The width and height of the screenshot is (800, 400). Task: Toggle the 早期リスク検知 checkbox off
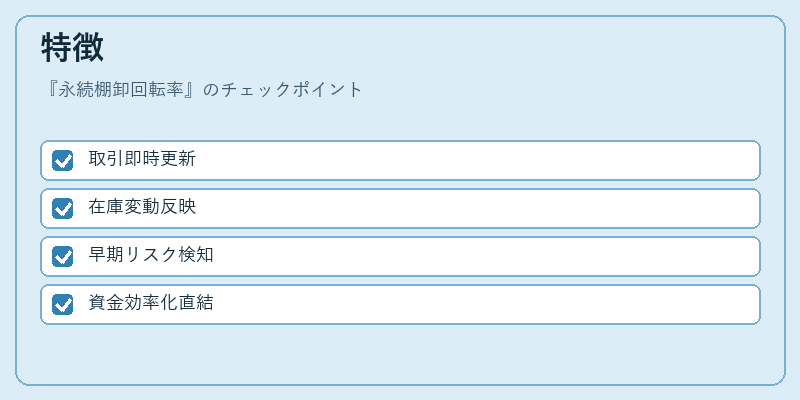click(62, 256)
